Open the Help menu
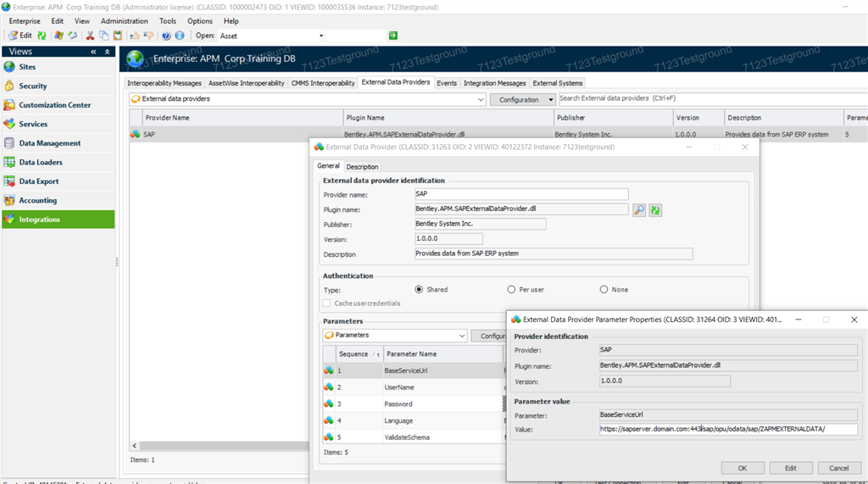Viewport: 868px width, 484px height. pyautogui.click(x=231, y=21)
